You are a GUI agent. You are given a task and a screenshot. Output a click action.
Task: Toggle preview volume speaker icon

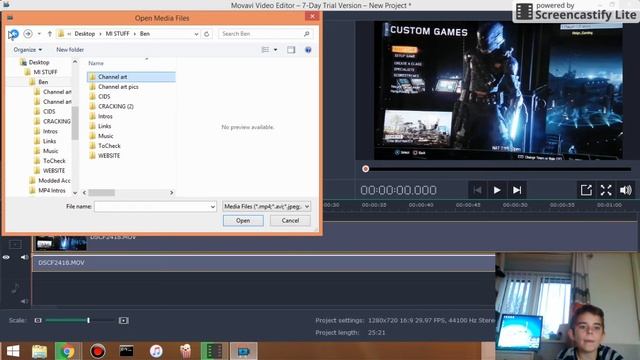625,190
